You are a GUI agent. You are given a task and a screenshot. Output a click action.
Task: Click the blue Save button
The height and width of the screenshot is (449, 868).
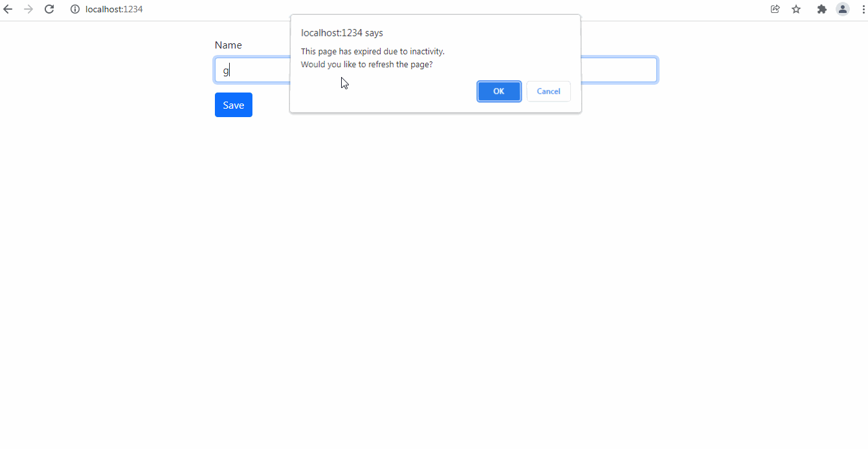pyautogui.click(x=233, y=104)
